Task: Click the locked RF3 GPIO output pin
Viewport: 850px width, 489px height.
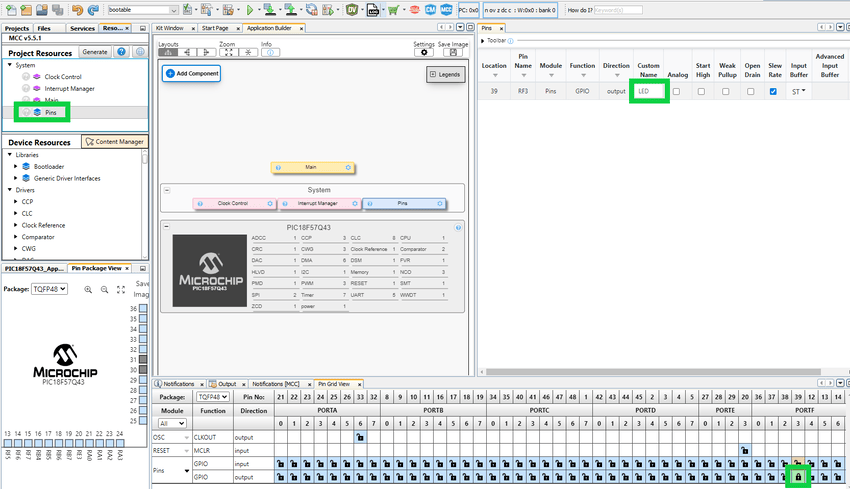Action: pos(797,478)
